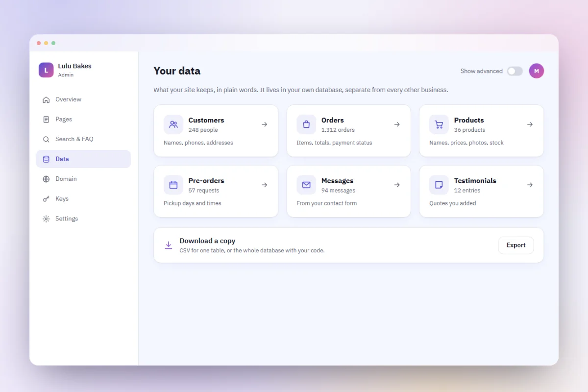This screenshot has width=588, height=392.
Task: Click the 'Lulu Bakes' name text
Action: [75, 66]
